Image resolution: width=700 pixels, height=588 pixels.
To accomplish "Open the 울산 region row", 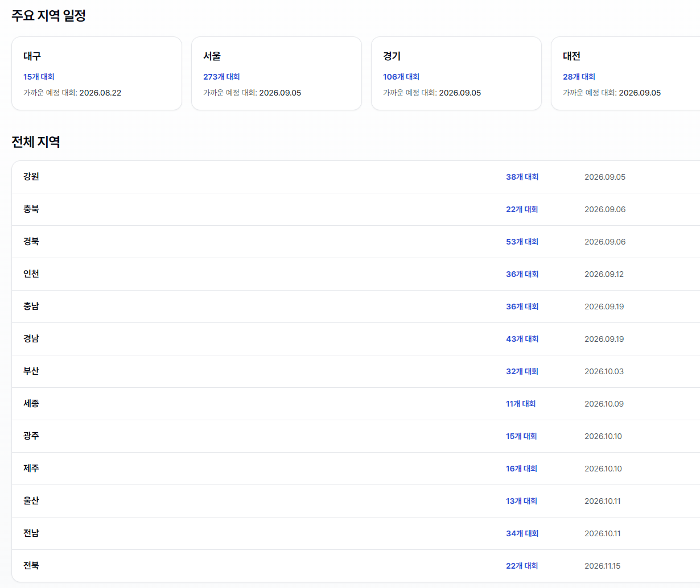I will [x=356, y=501].
